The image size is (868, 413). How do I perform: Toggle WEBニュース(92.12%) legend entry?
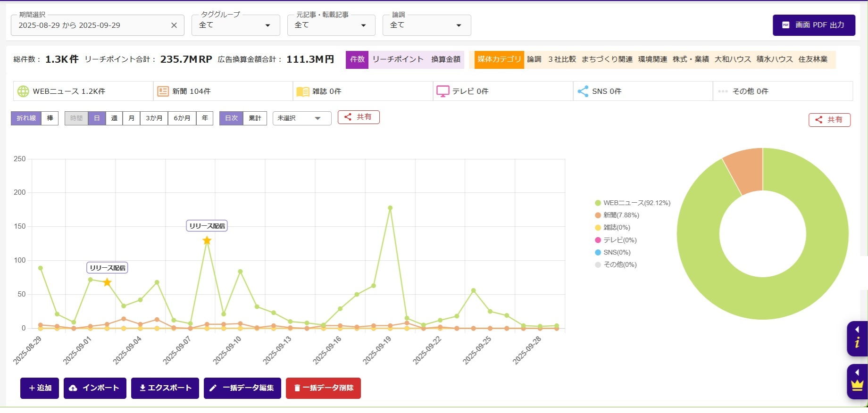[633, 203]
